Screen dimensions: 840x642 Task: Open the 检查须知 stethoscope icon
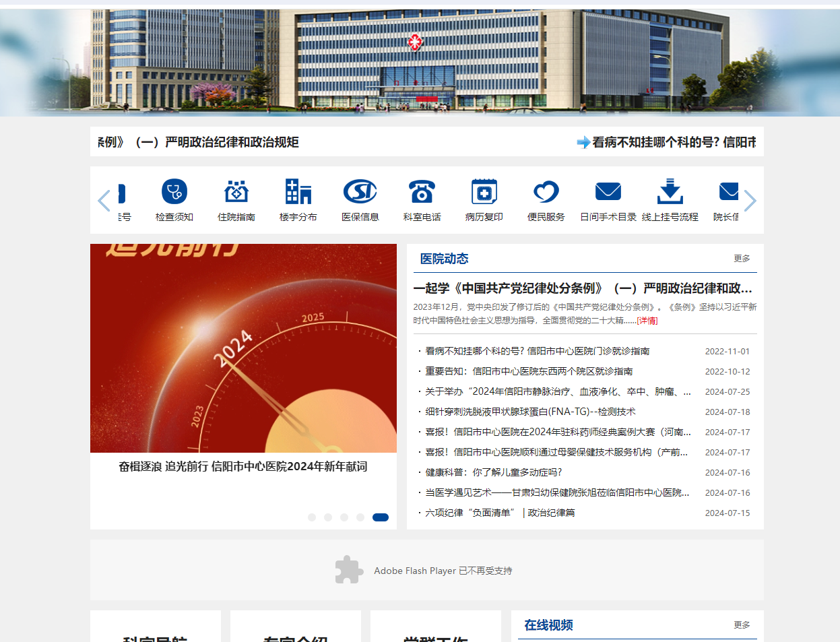(x=174, y=192)
